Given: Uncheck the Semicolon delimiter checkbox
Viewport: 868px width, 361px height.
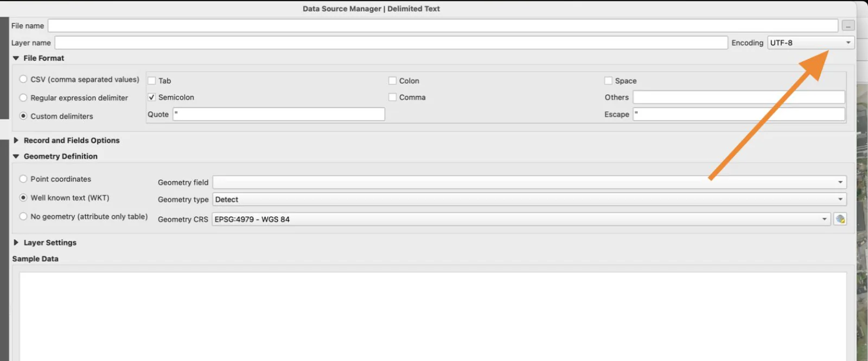Looking at the screenshot, I should pyautogui.click(x=152, y=97).
